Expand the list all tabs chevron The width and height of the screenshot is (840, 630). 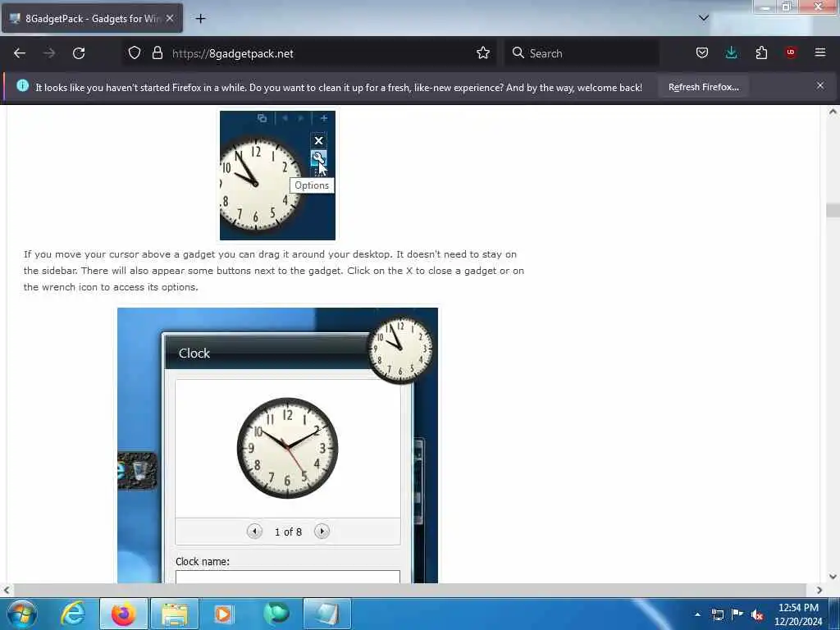(704, 18)
